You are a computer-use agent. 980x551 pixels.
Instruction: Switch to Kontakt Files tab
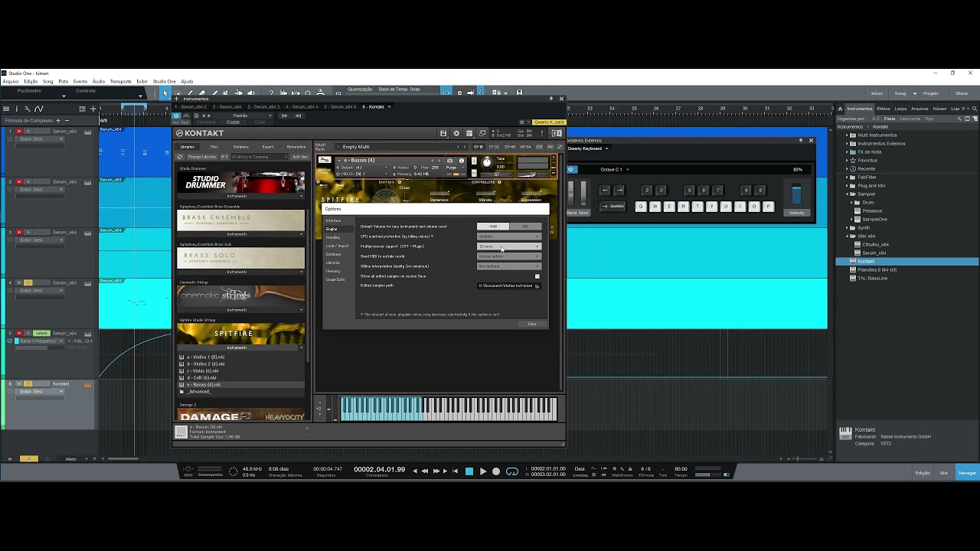click(214, 147)
